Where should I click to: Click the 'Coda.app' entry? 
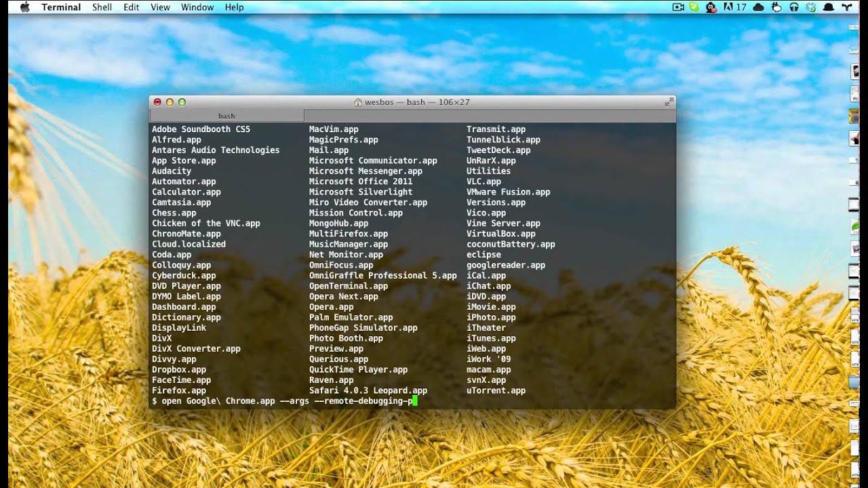click(x=172, y=255)
